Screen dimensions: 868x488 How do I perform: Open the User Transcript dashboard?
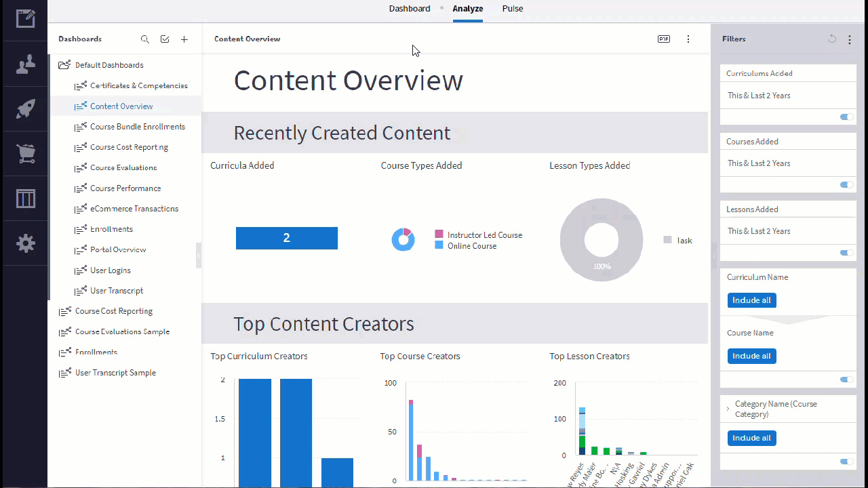click(117, 291)
